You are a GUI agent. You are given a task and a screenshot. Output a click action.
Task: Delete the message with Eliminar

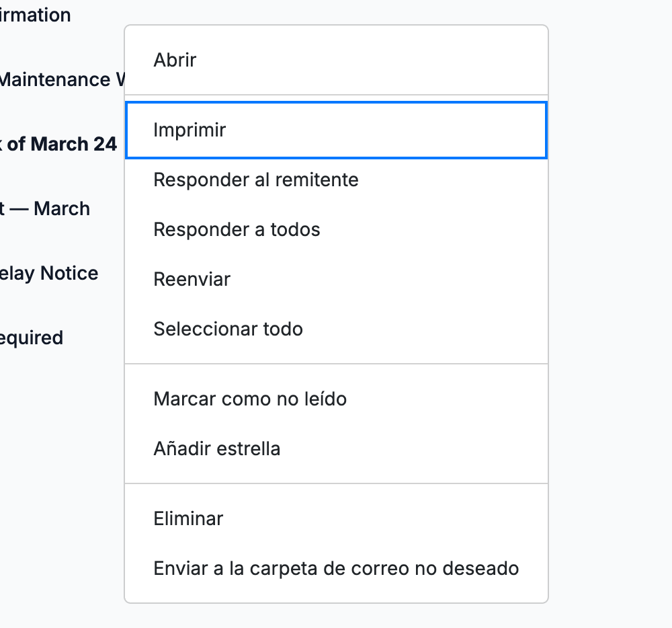point(336,518)
